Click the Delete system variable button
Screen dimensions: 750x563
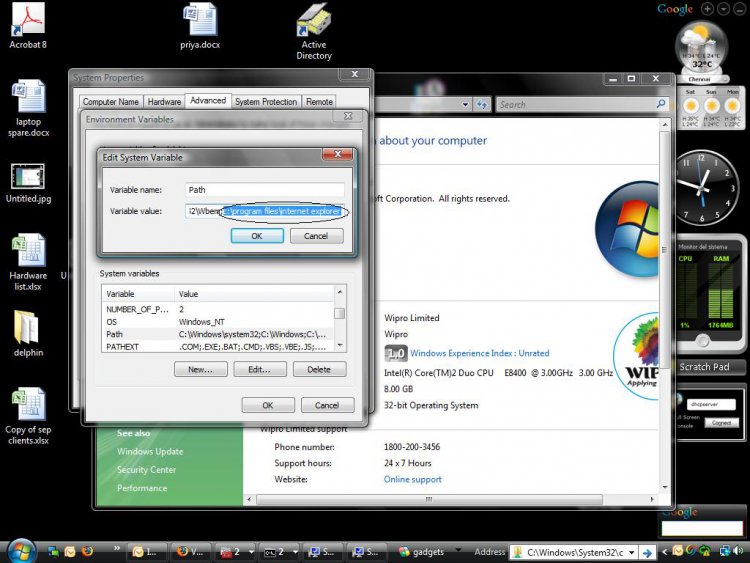319,369
